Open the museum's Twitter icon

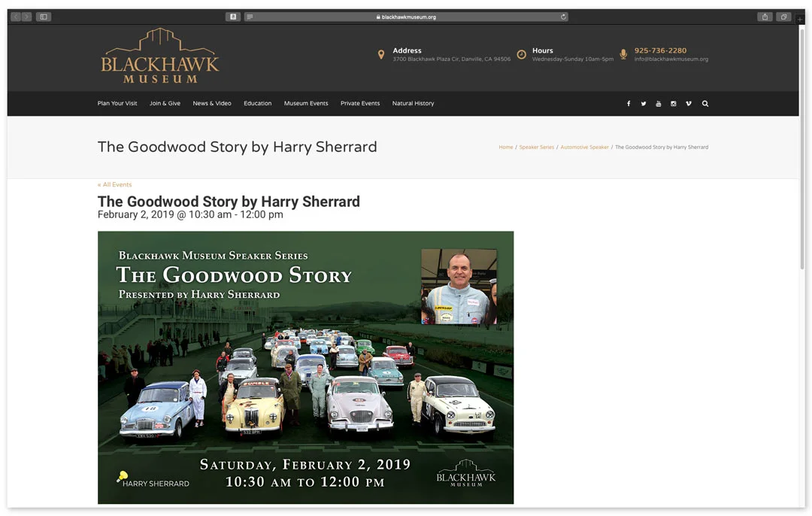(644, 104)
